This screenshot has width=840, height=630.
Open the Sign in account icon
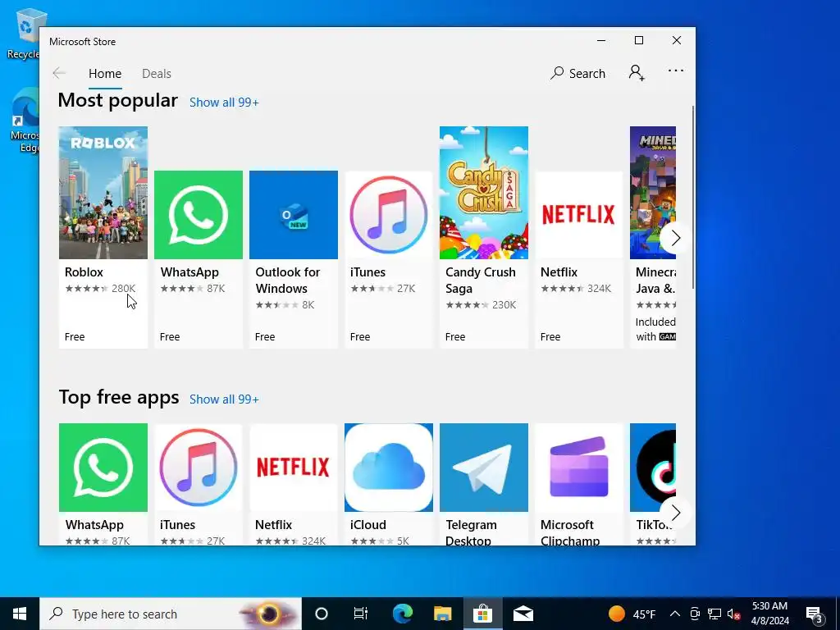click(x=637, y=73)
